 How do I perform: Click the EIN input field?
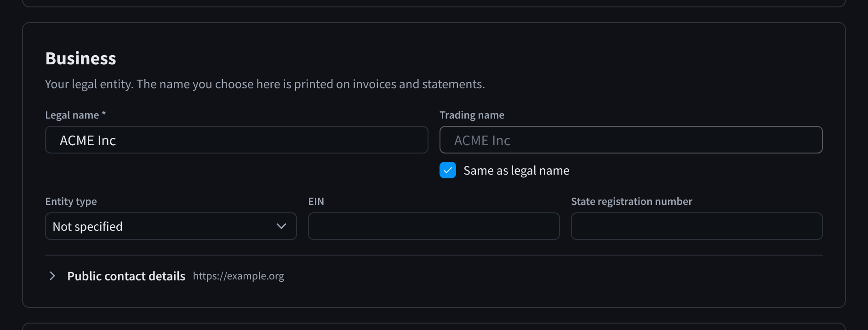434,226
